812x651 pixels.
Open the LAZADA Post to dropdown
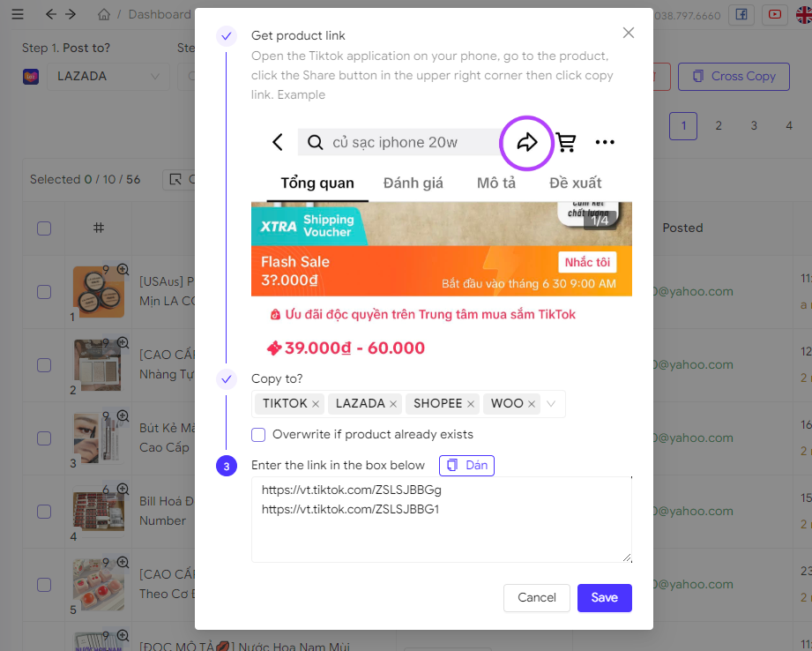coord(108,77)
